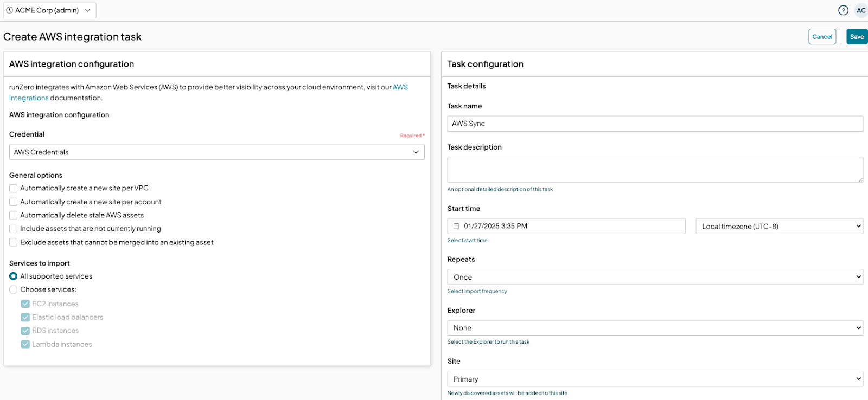Open the help question mark icon
The image size is (868, 400).
coord(843,10)
